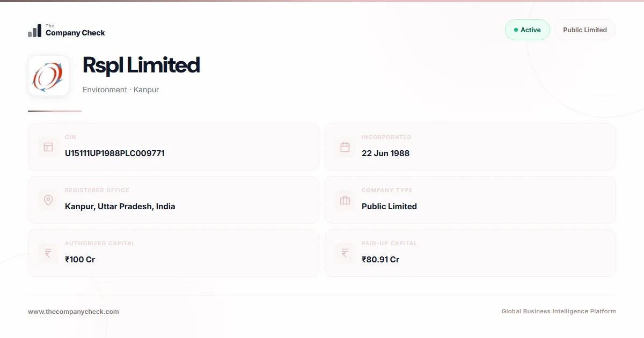Click the location pin icon for Registered Office

[x=48, y=200]
